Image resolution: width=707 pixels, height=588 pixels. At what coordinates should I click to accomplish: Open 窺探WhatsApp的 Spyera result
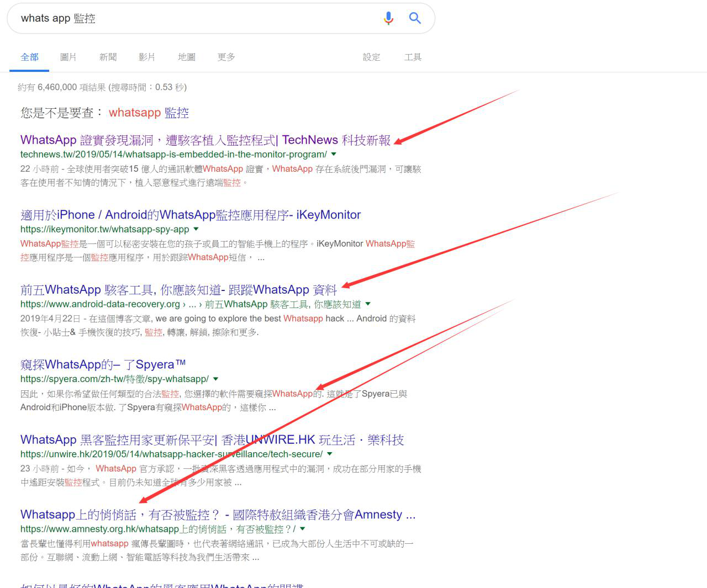103,364
